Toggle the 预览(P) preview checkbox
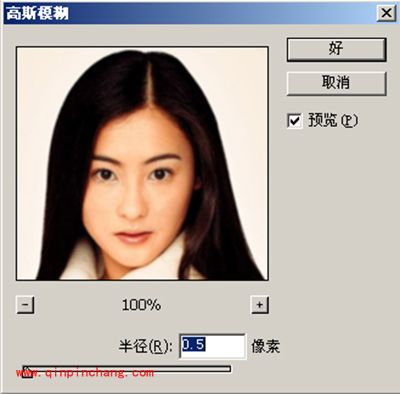The width and height of the screenshot is (400, 394). tap(295, 121)
